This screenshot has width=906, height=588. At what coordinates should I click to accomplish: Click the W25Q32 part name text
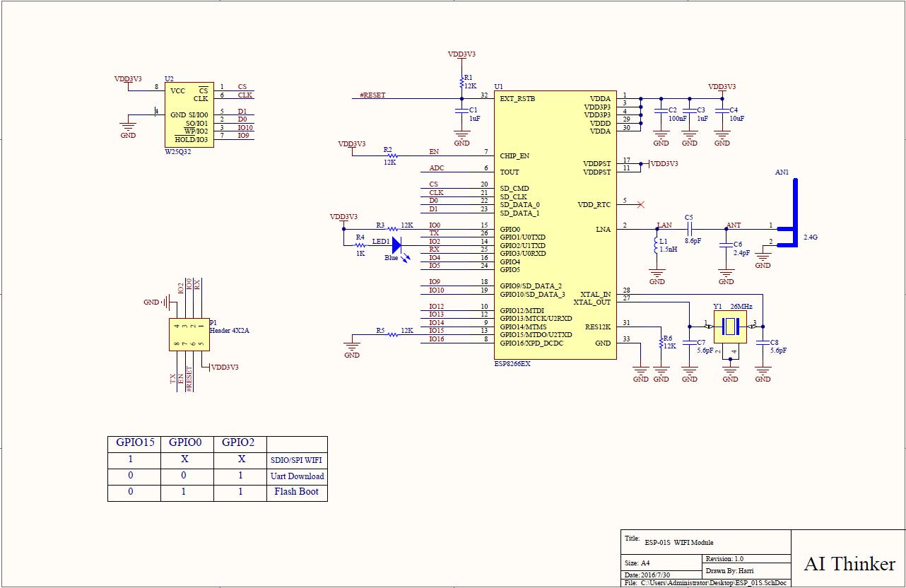(177, 152)
